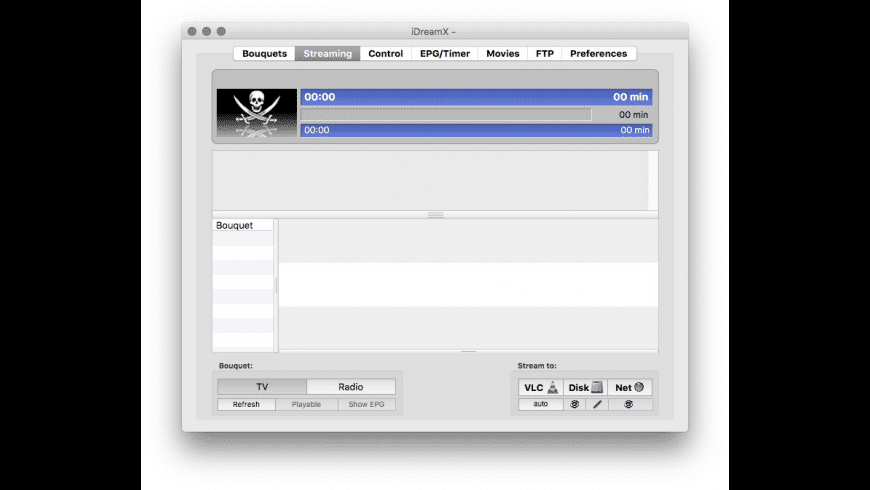Stream to VLC button
This screenshot has width=870, height=490.
[x=541, y=387]
